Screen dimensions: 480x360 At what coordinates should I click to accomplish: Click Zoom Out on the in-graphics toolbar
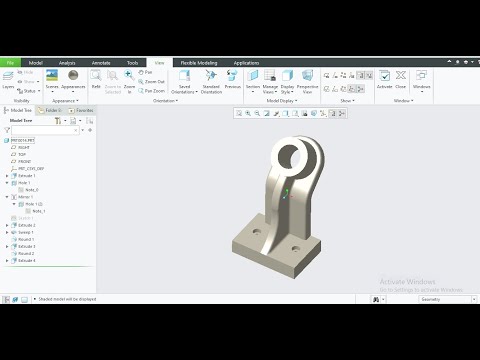coord(257,114)
